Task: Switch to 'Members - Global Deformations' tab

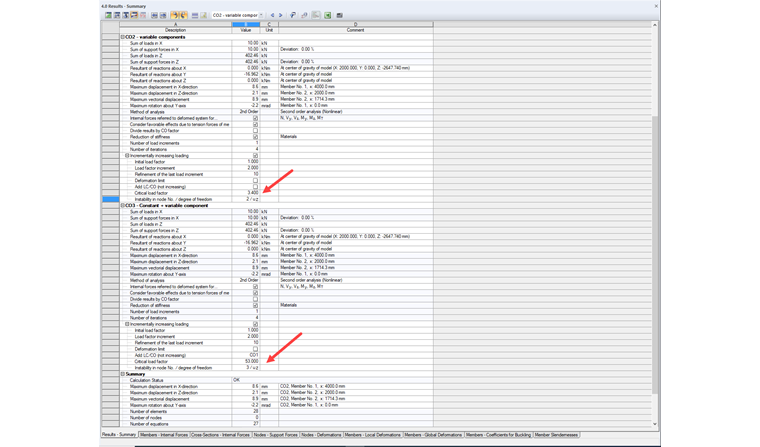Action: coord(433,435)
